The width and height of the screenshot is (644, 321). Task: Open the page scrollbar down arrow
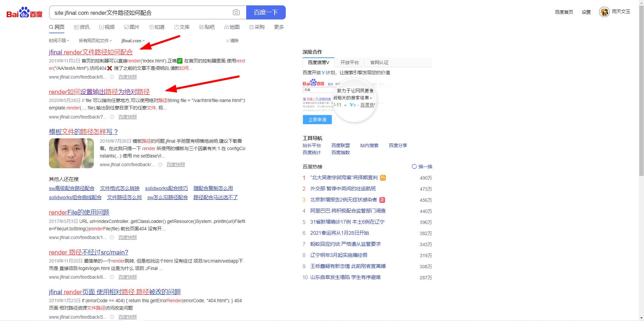tap(641, 318)
